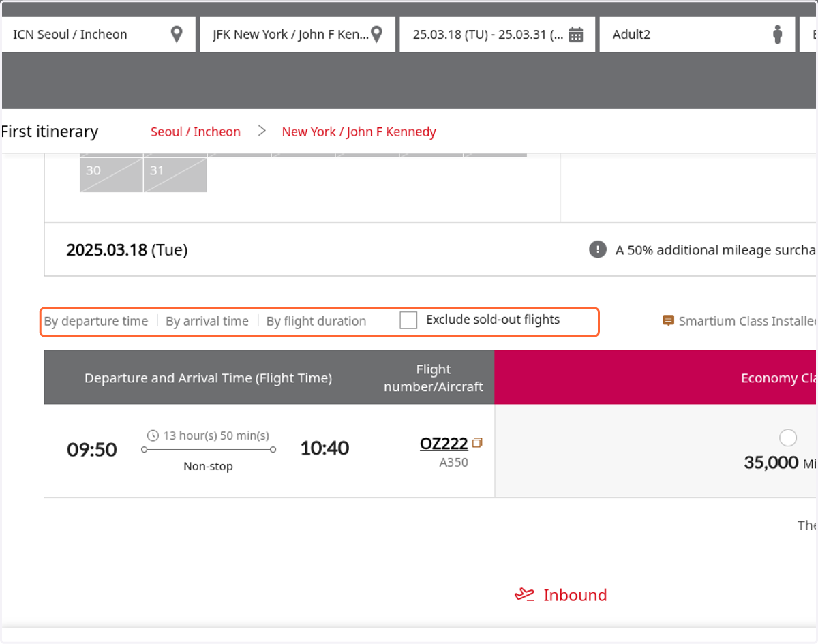Click Flight number/Aircraft column header
The height and width of the screenshot is (644, 818).
(x=434, y=378)
